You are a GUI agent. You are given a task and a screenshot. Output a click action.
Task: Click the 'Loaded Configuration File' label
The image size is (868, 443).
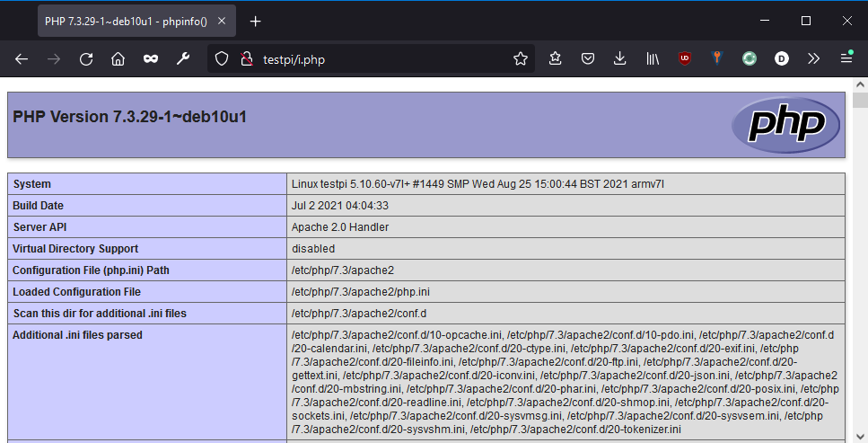tap(77, 292)
